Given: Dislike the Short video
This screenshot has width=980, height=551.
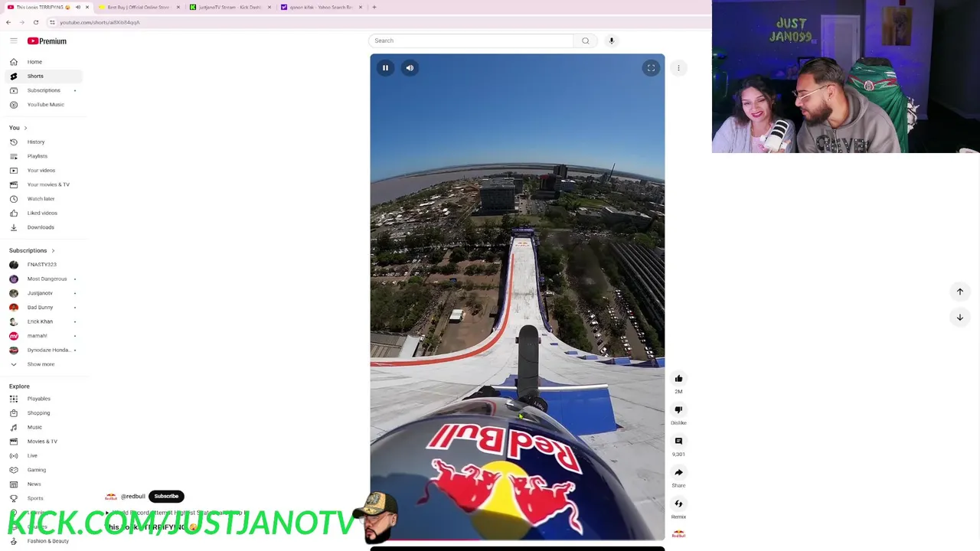Looking at the screenshot, I should [x=678, y=409].
